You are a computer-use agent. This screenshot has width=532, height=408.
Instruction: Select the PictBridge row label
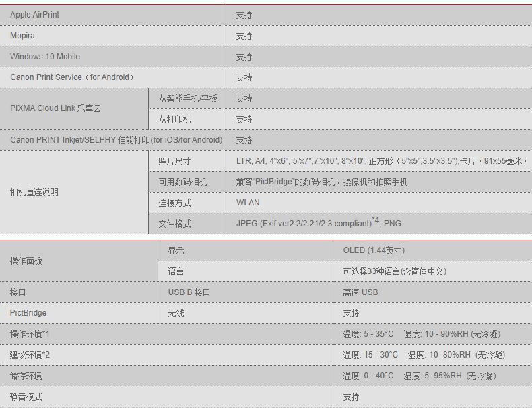coord(28,313)
